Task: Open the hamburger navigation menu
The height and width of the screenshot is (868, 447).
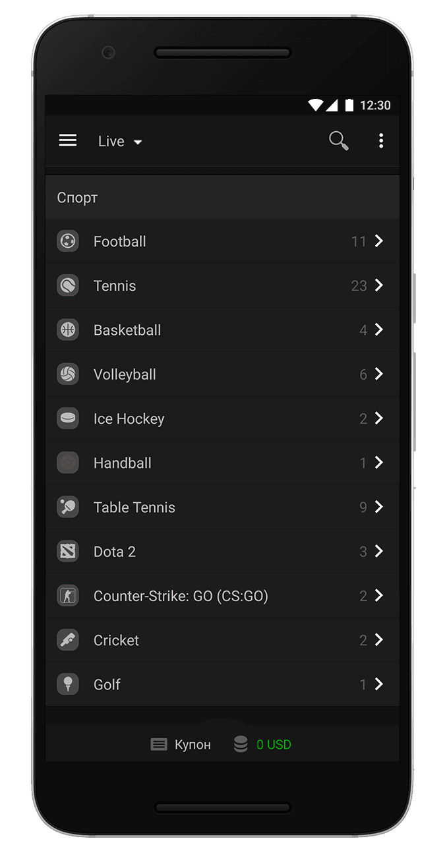Action: pyautogui.click(x=68, y=140)
